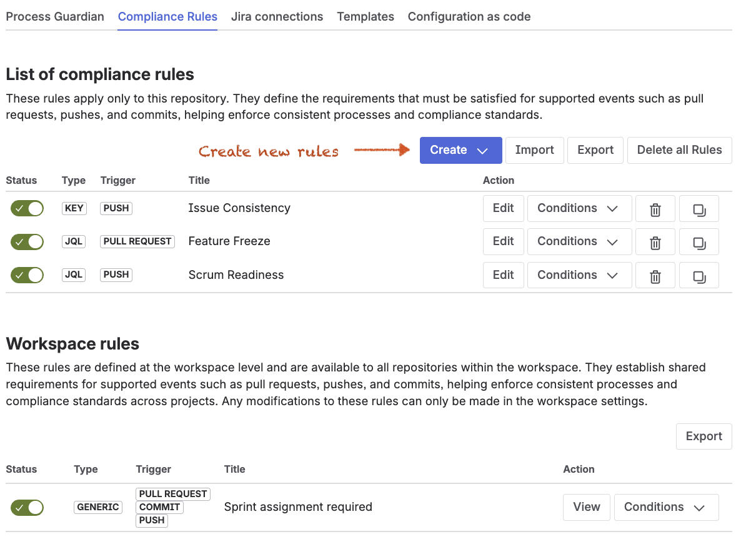Click trash icon for Feature Freeze rule
Viewport: 756px width, 559px height.
point(655,242)
